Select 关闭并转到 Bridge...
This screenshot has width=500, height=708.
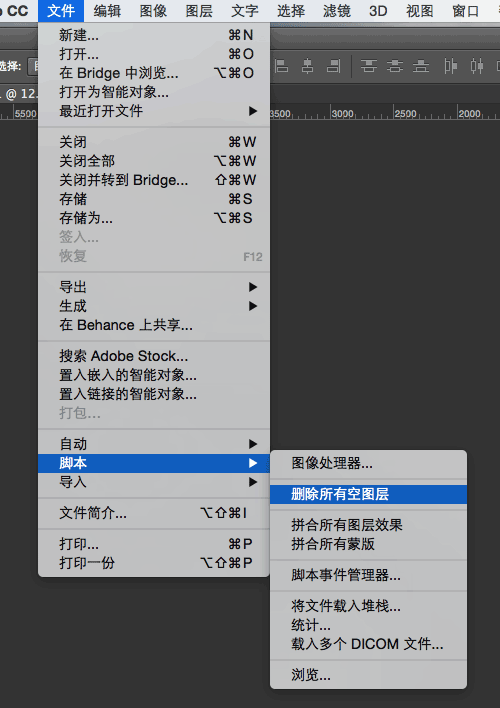[154, 180]
